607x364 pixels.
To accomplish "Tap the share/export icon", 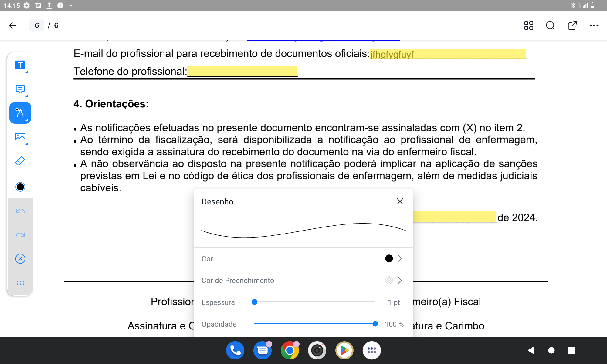I will [572, 25].
